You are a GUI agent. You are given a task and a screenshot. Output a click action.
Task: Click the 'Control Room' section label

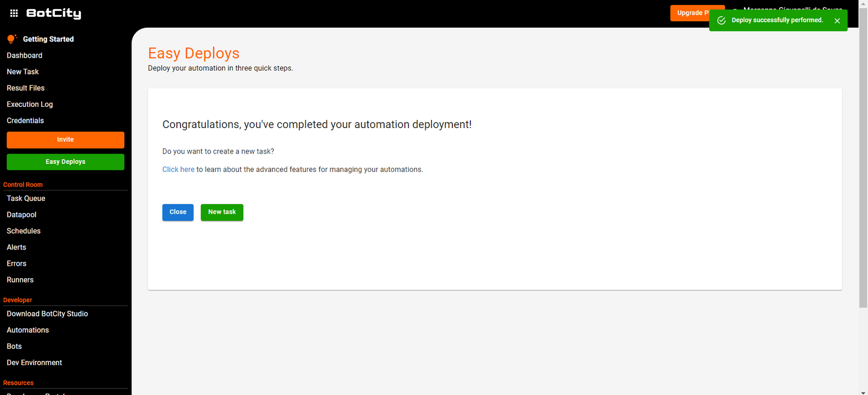pos(23,184)
